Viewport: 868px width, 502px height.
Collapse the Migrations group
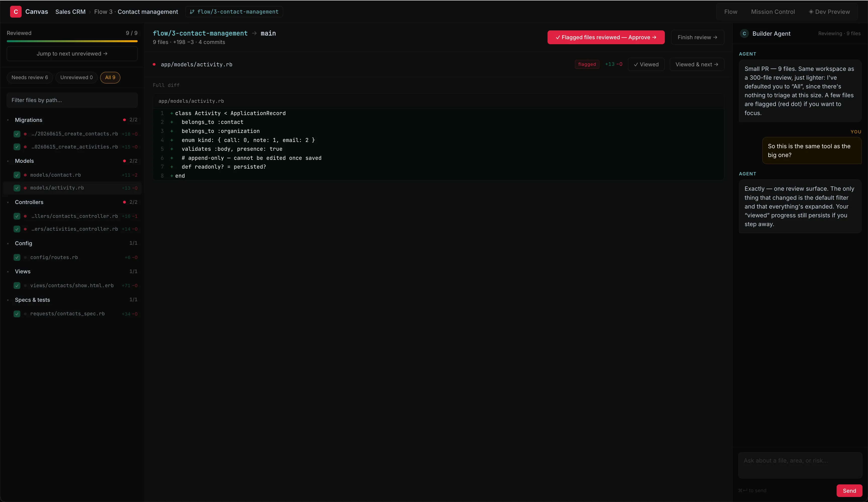(x=8, y=120)
